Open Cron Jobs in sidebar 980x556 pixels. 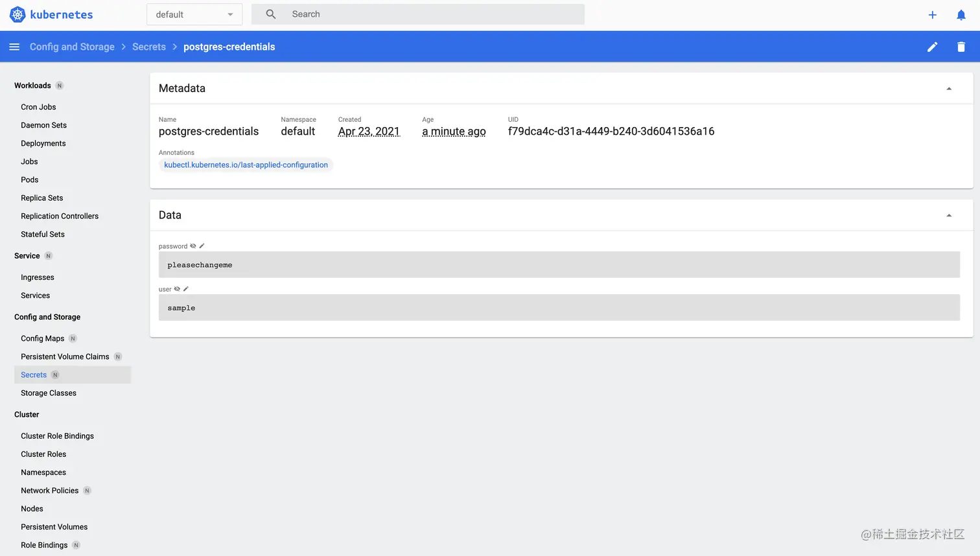coord(38,107)
